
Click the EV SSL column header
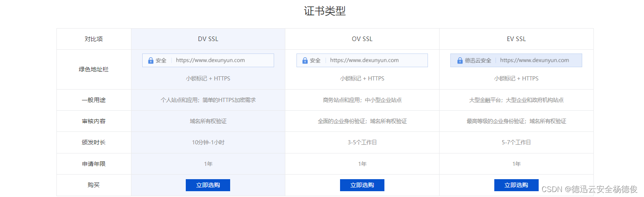[516, 39]
